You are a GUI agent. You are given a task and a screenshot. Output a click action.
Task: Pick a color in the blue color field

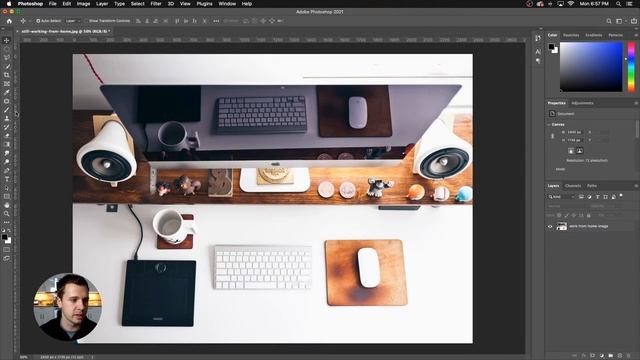591,67
